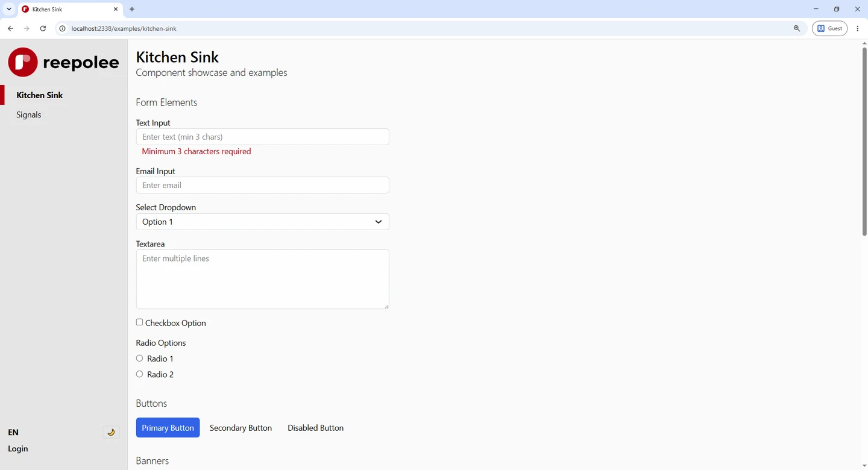This screenshot has width=868, height=470.
Task: Open Chrome three-dot menu
Action: tap(857, 28)
